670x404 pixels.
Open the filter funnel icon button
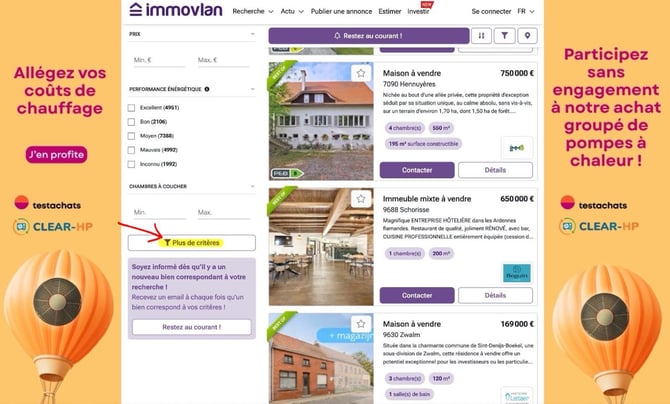(x=505, y=36)
